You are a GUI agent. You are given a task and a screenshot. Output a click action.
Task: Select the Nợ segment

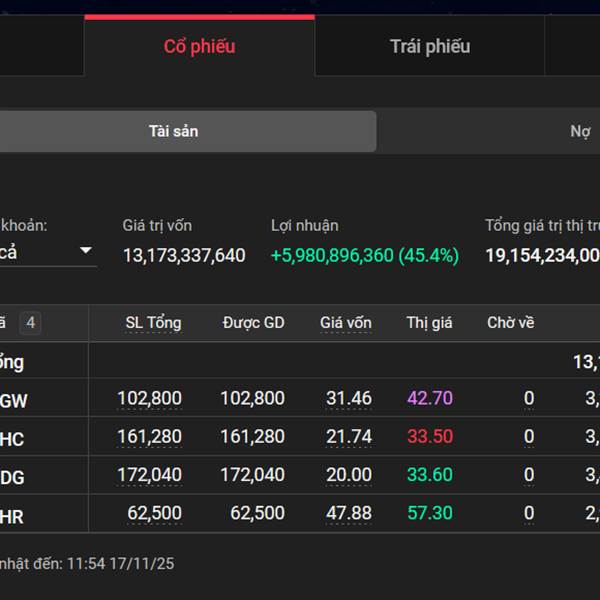[580, 131]
